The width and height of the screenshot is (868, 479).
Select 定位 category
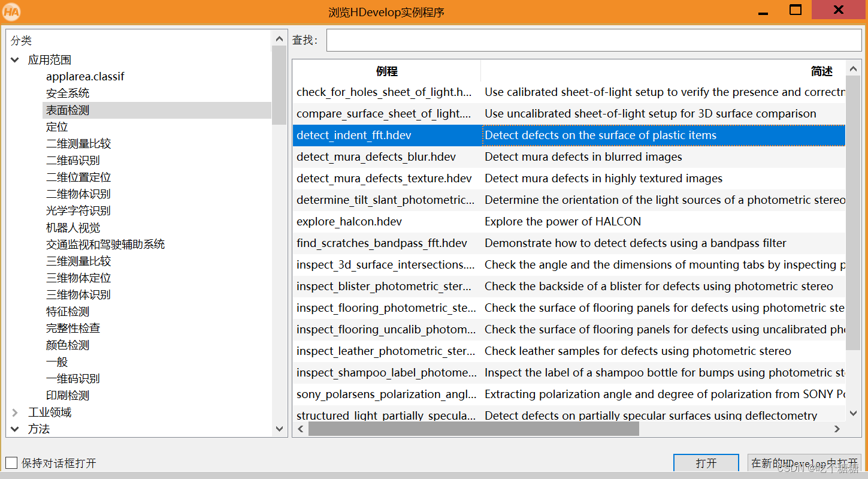click(57, 127)
